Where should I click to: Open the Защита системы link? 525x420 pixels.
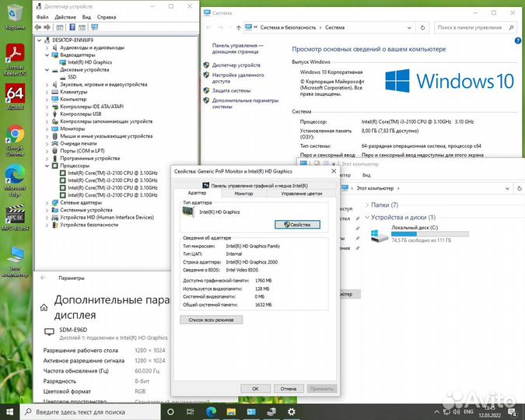point(231,91)
